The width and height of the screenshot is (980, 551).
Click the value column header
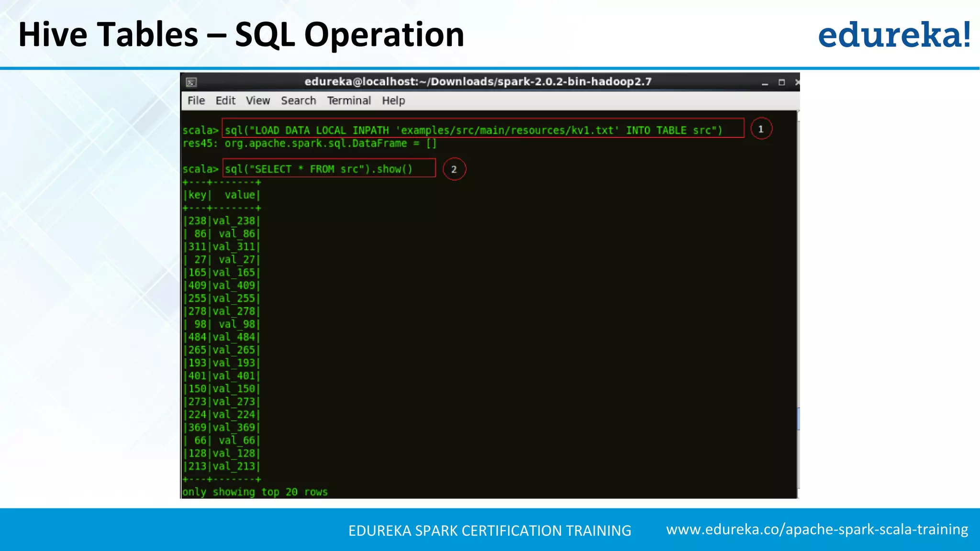(x=240, y=195)
